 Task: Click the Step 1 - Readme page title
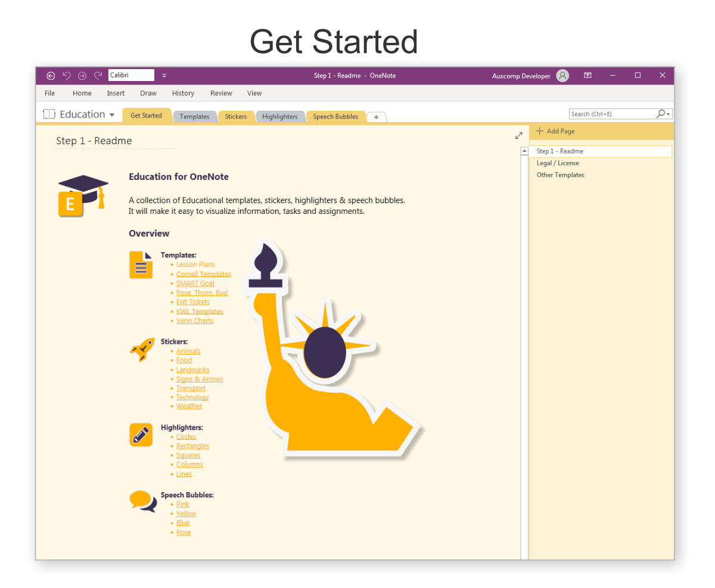[94, 141]
